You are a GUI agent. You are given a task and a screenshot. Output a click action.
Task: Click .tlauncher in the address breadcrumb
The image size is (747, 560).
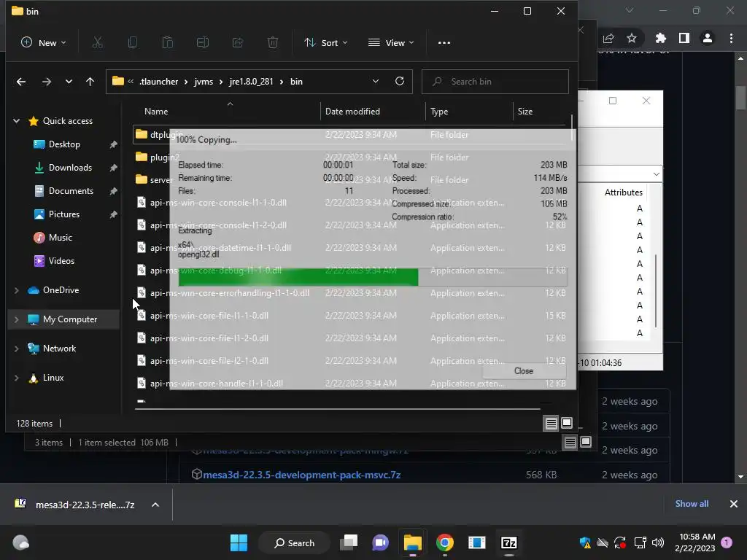coord(158,82)
